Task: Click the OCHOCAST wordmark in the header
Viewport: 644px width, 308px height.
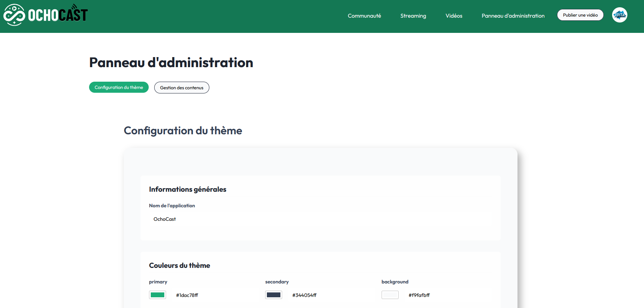Action: click(x=58, y=15)
